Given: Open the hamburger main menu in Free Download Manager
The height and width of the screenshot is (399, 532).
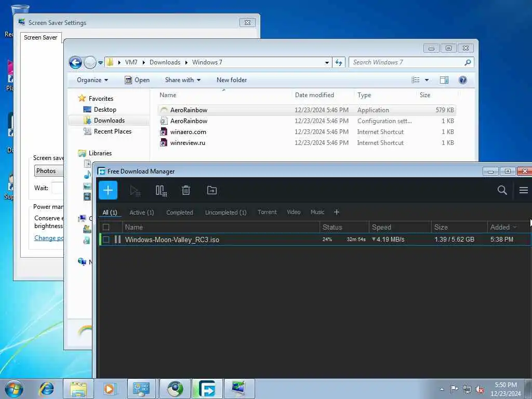Looking at the screenshot, I should (524, 190).
